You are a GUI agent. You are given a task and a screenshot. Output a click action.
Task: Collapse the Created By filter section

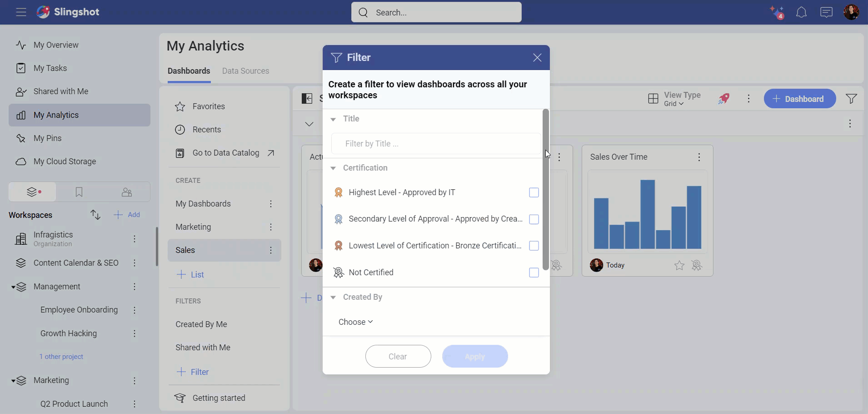333,298
